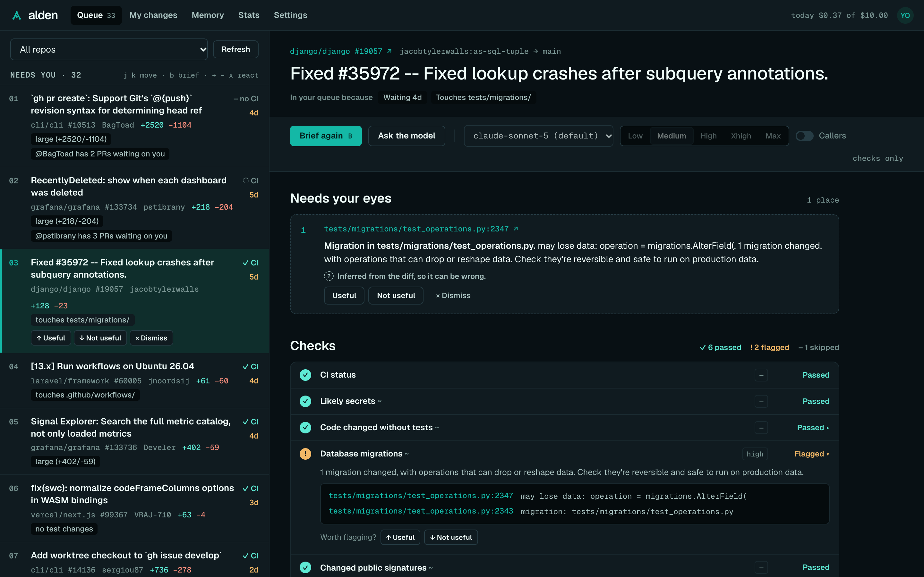Select the High effort level
Image resolution: width=924 pixels, height=577 pixels.
(x=708, y=136)
